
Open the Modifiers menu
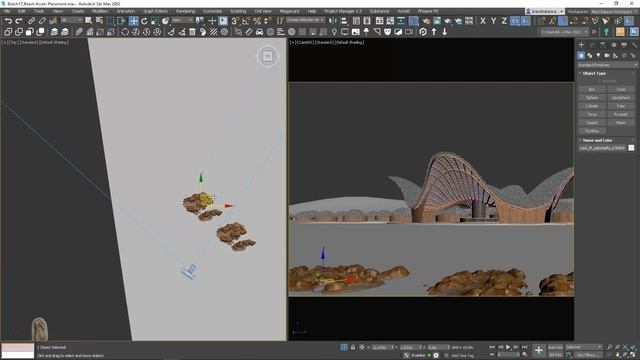tap(100, 11)
